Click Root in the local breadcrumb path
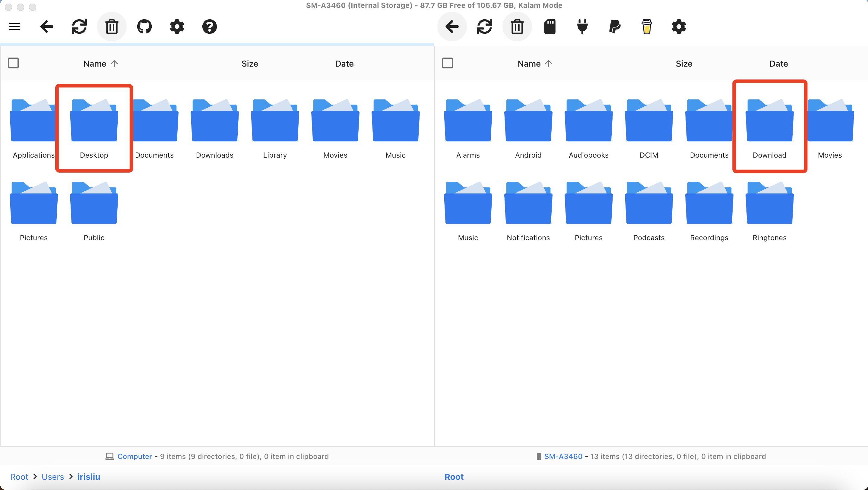Image resolution: width=868 pixels, height=490 pixels. click(19, 477)
